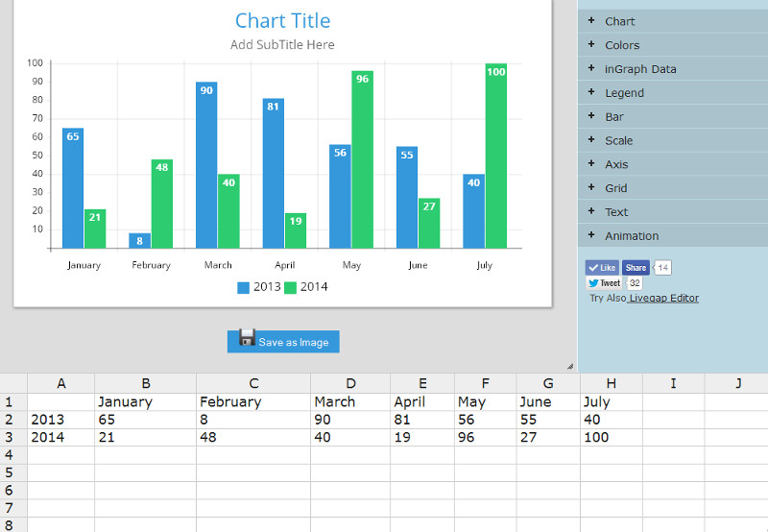Select cell B2 containing 65
Image resolution: width=768 pixels, height=532 pixels.
point(145,420)
